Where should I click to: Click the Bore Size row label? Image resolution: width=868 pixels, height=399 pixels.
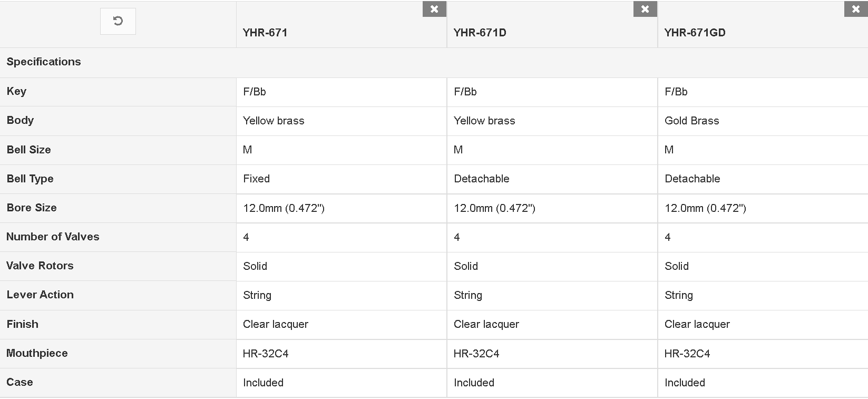tap(32, 208)
